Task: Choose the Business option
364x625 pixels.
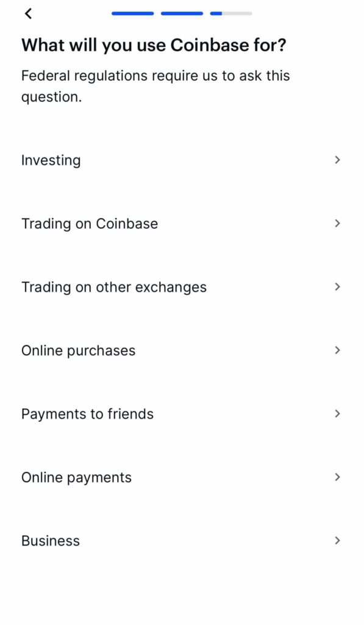Action: tap(51, 541)
